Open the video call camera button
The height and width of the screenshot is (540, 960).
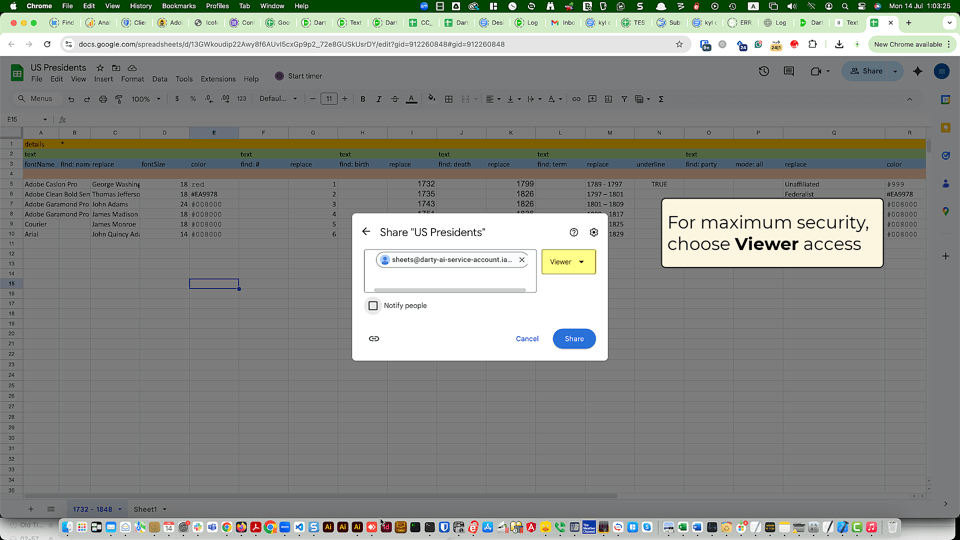pos(819,71)
